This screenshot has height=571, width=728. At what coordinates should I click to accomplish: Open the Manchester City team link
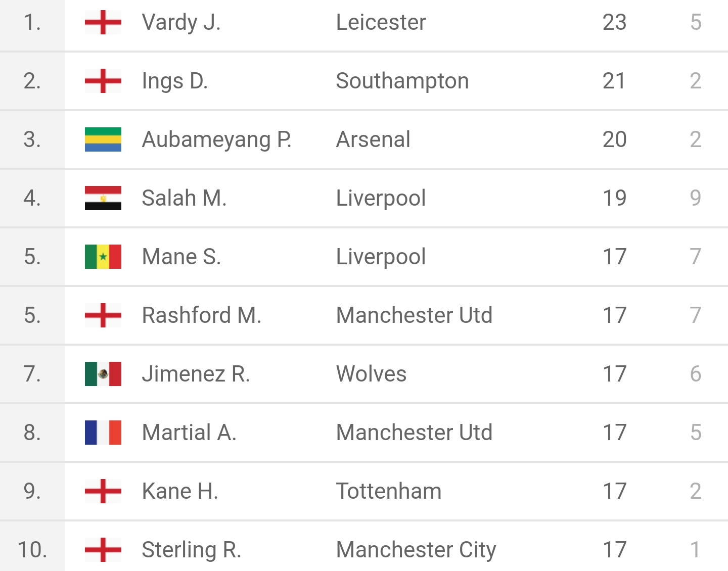[x=417, y=550]
